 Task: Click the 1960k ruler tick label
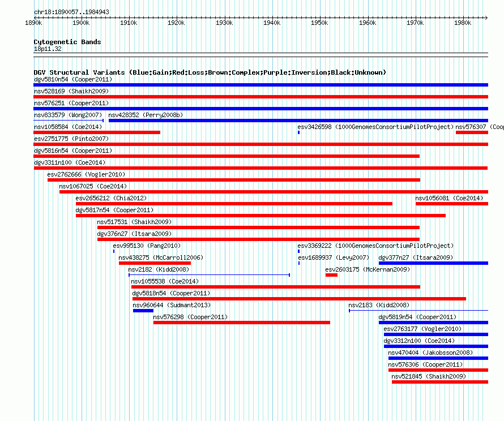(368, 23)
